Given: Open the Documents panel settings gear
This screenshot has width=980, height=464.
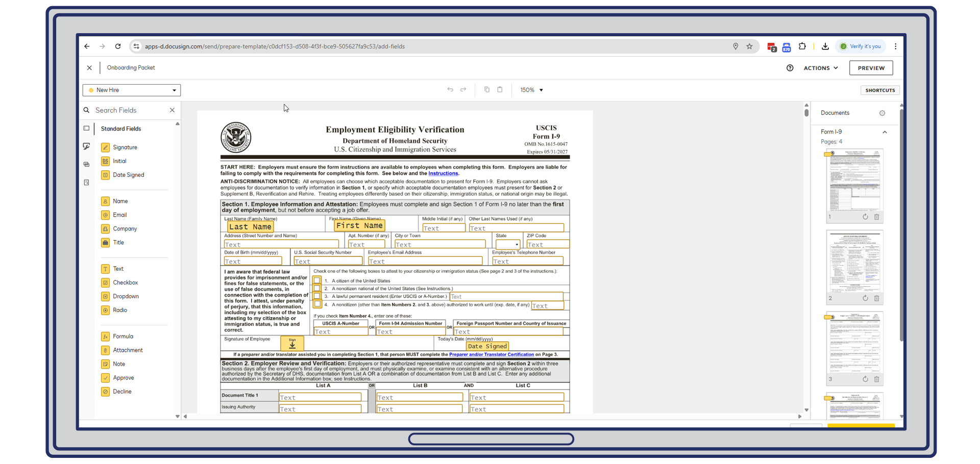Looking at the screenshot, I should [x=883, y=113].
